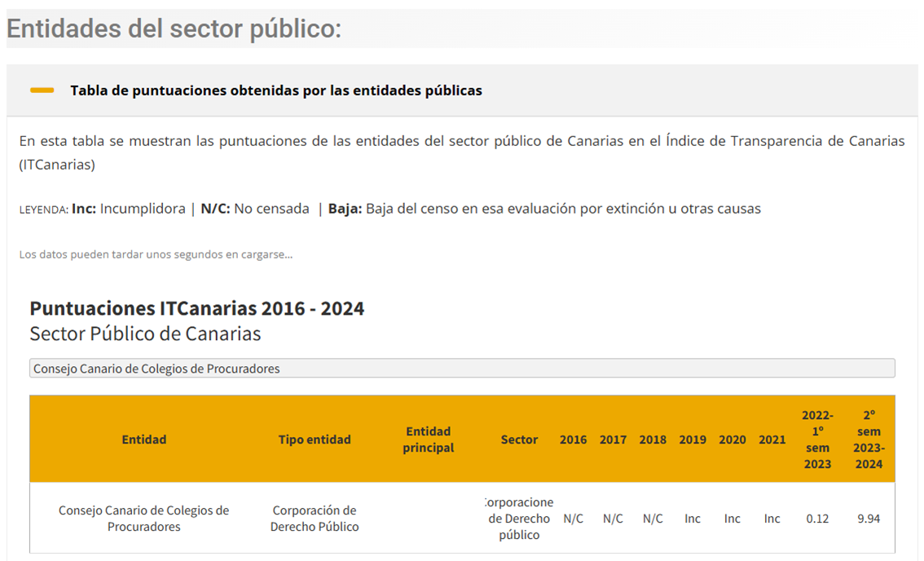The width and height of the screenshot is (924, 561).
Task: Click the orange dash icon beside the accordion title
Action: 42,91
